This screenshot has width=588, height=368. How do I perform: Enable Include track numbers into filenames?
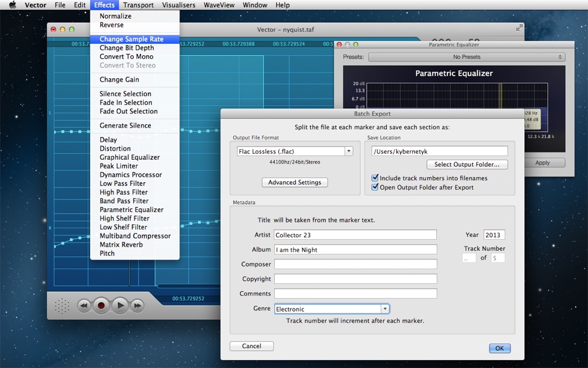374,178
